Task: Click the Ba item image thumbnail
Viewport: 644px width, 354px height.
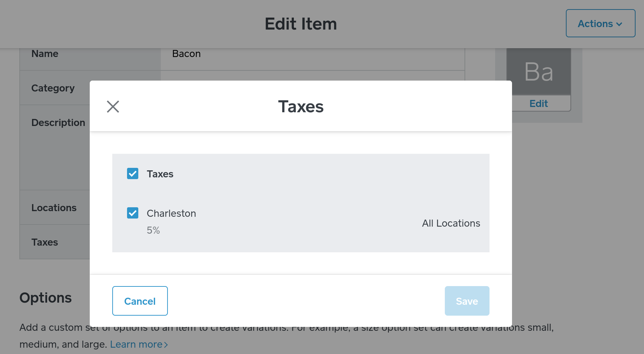Action: (x=538, y=72)
